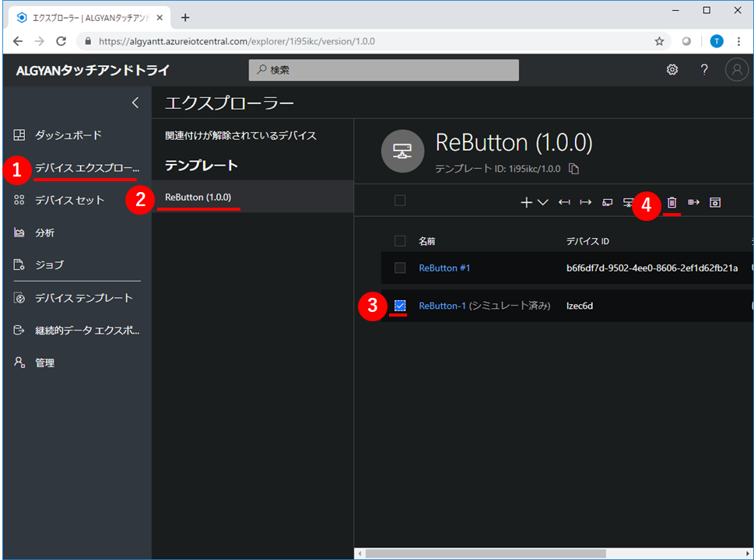Click the ALGYANタッチアンドトライ app title
754x560 pixels.
pos(93,71)
